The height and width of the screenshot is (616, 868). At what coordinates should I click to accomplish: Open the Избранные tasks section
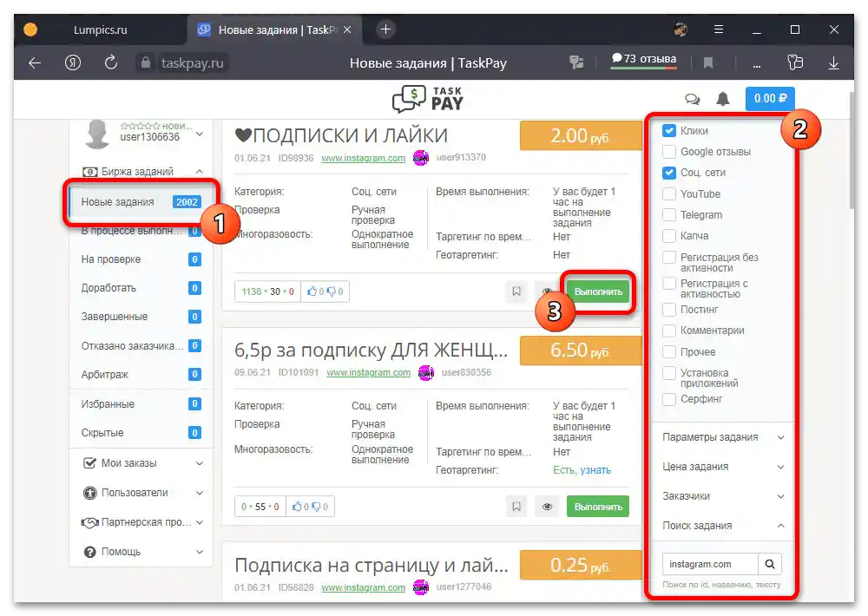141,404
